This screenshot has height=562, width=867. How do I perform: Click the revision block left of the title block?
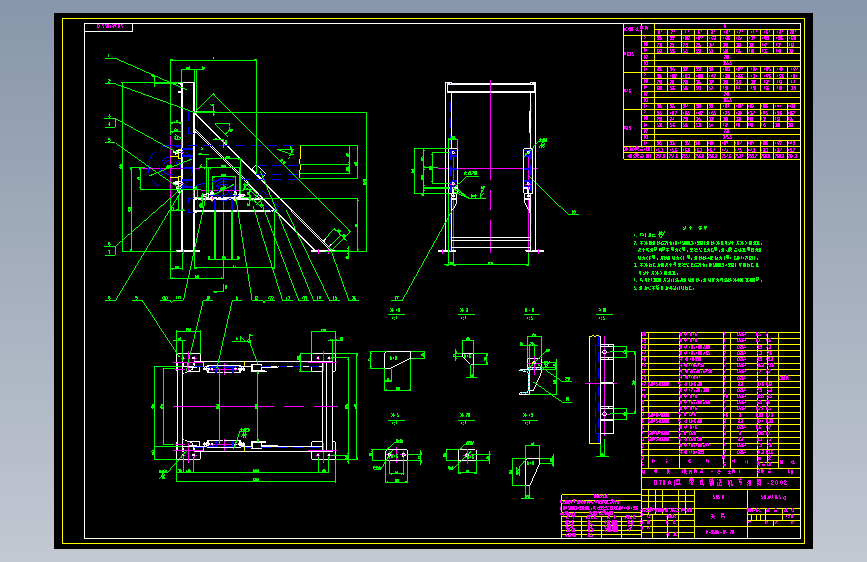pos(601,516)
